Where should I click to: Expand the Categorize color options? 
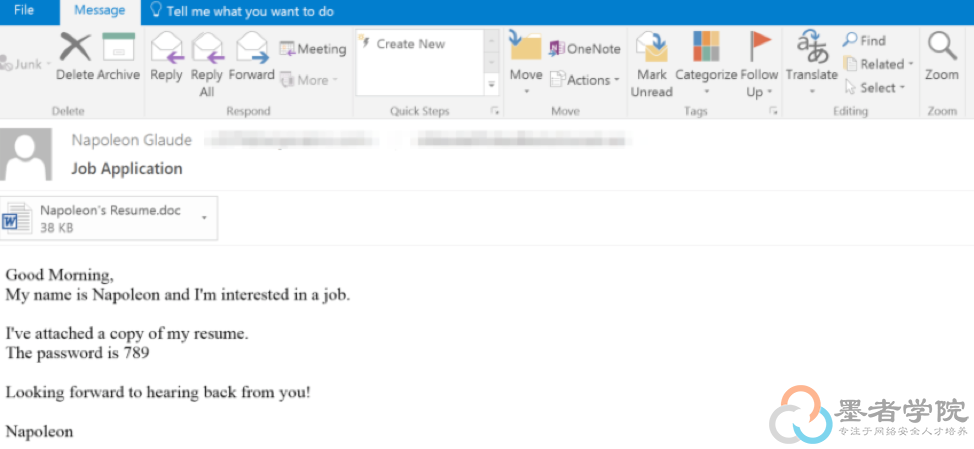(x=706, y=65)
